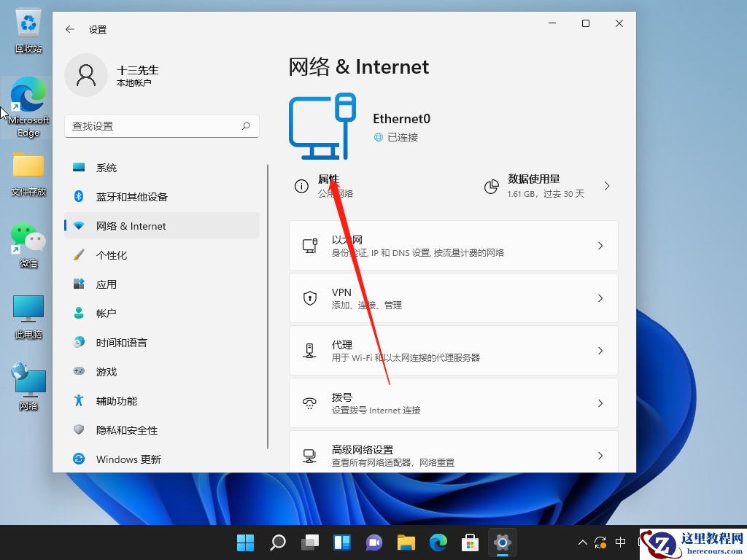The height and width of the screenshot is (560, 747).
Task: Open the 属性 network properties link
Action: [328, 179]
